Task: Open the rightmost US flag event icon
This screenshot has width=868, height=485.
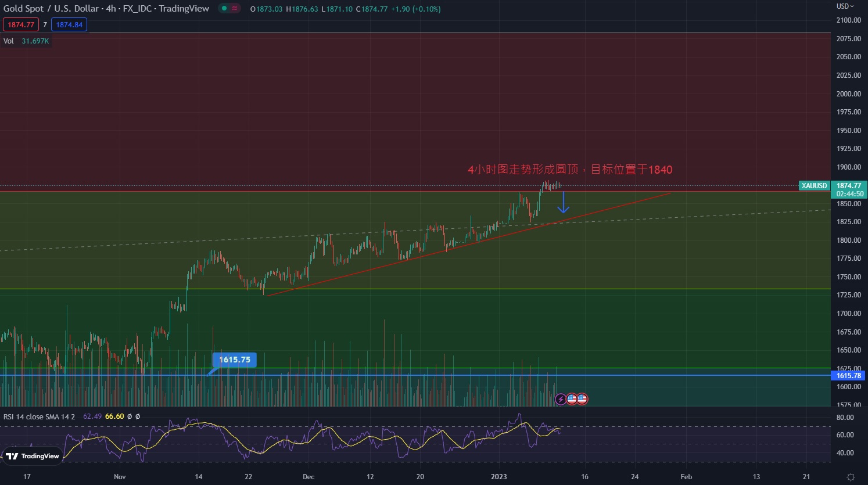Action: tap(582, 399)
